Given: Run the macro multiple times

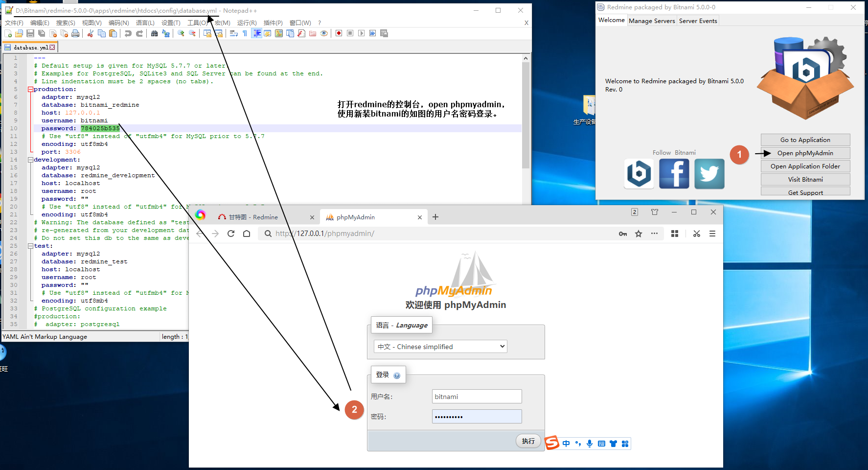Looking at the screenshot, I should pyautogui.click(x=372, y=33).
